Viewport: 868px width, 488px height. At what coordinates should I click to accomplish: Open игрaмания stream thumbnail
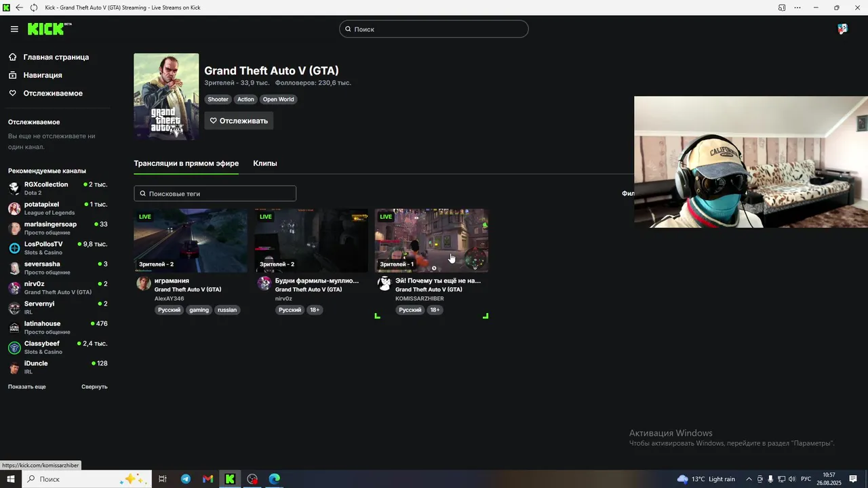click(x=191, y=241)
